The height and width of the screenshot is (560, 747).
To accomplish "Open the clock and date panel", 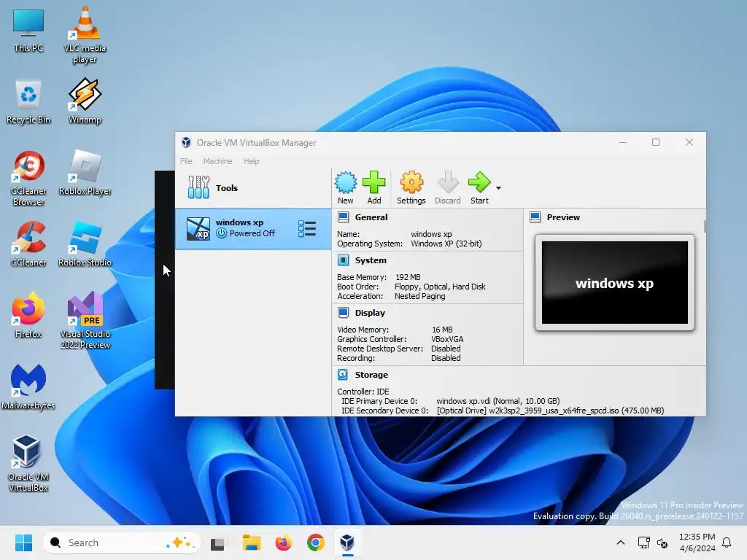I will click(x=697, y=542).
